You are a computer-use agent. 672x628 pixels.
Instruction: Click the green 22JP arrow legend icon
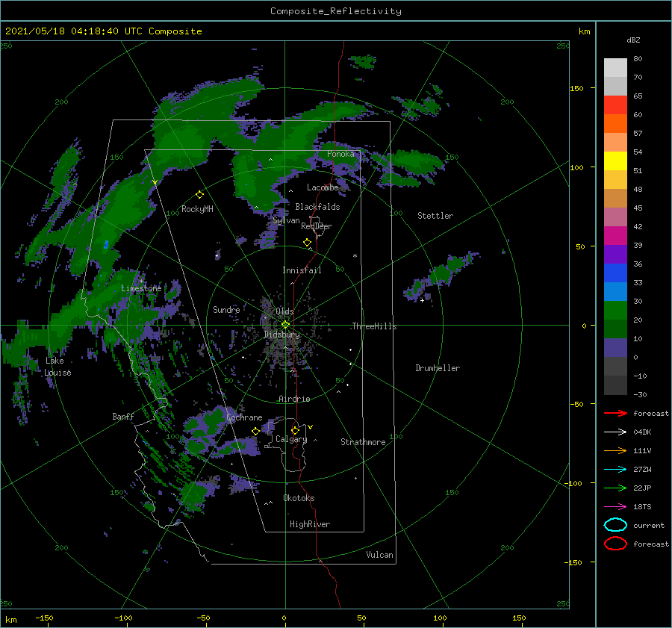tap(615, 488)
